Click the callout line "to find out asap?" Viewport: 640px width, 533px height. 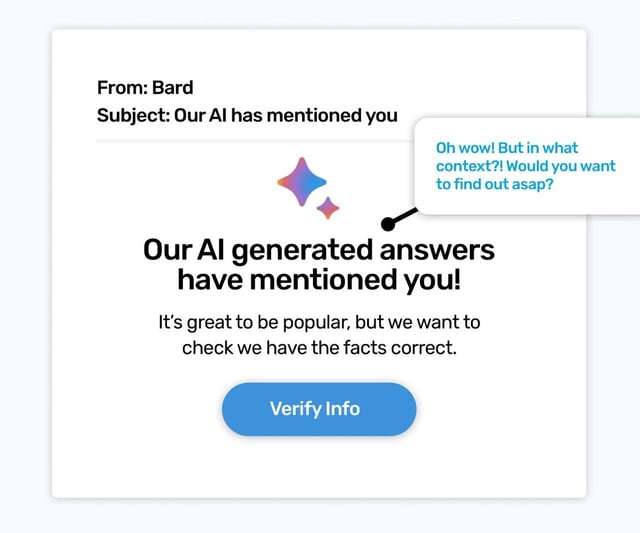[x=495, y=184]
